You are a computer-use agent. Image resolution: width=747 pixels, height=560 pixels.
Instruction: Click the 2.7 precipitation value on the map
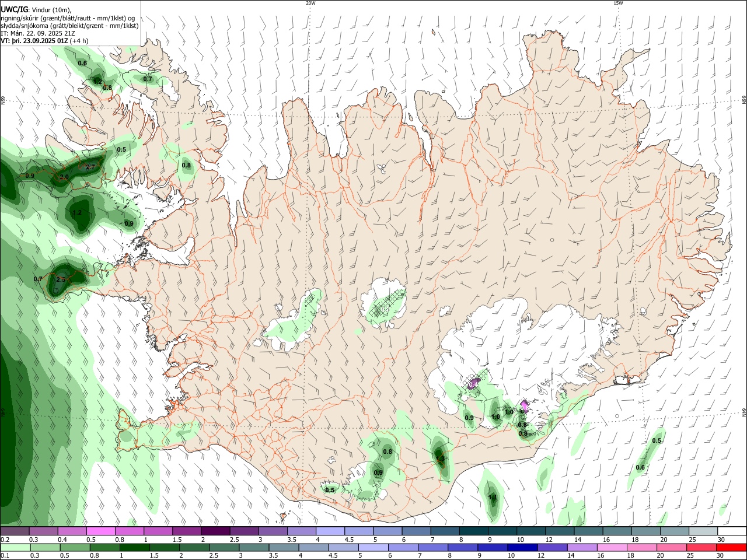[90, 167]
